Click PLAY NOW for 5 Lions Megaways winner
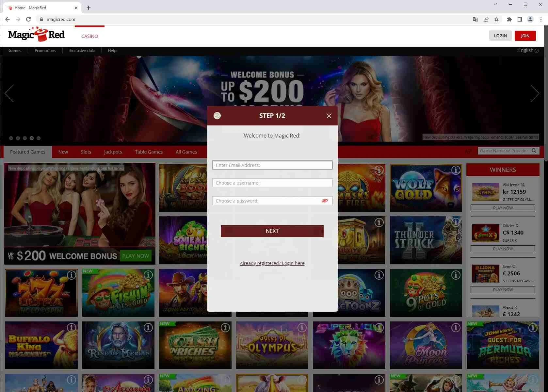Viewport: 548px width, 392px height. pyautogui.click(x=503, y=289)
